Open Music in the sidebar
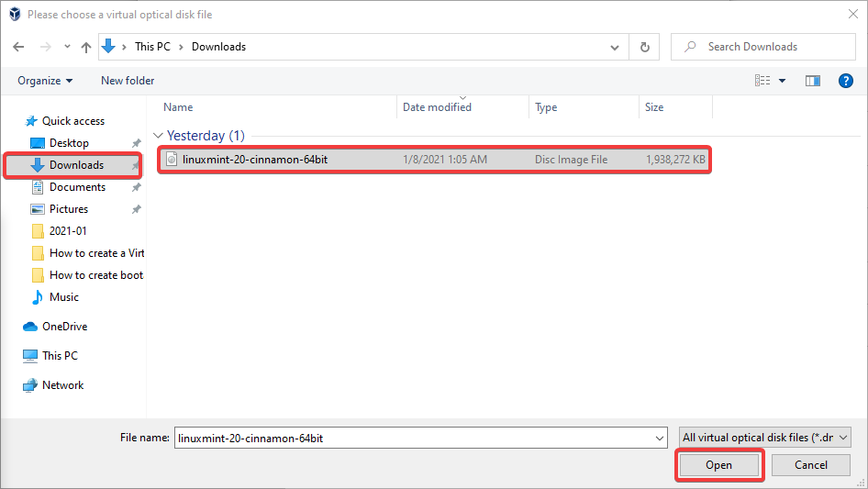The height and width of the screenshot is (489, 868). [x=64, y=297]
